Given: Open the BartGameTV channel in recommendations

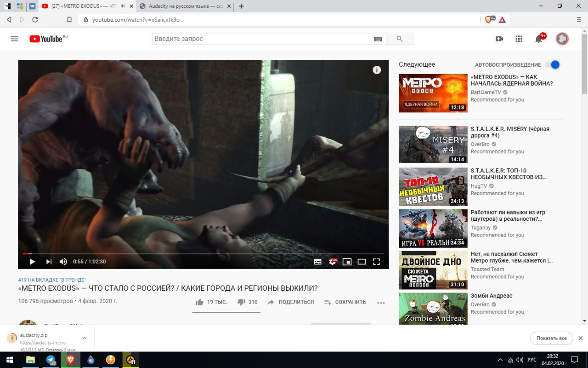Looking at the screenshot, I should tap(486, 92).
